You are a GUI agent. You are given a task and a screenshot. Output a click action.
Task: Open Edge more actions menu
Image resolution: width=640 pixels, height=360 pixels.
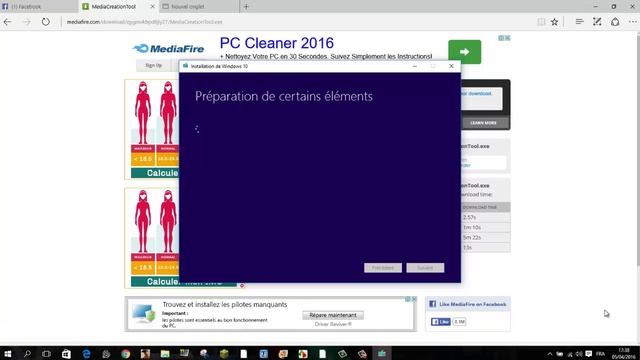632,22
